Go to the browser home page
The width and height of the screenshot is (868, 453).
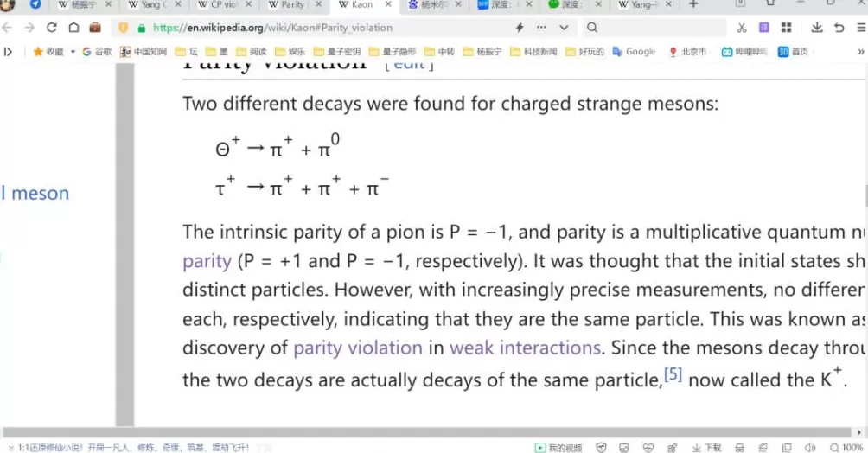coord(73,28)
